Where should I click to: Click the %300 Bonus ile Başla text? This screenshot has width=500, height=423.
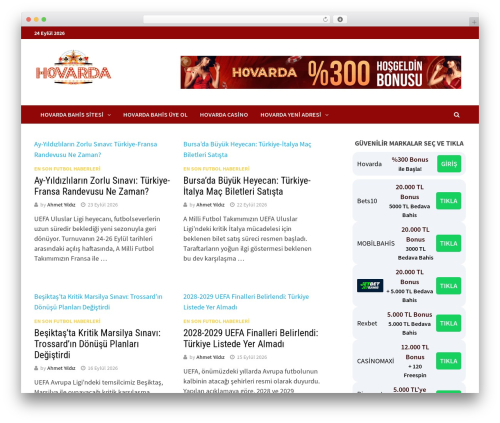coord(410,164)
